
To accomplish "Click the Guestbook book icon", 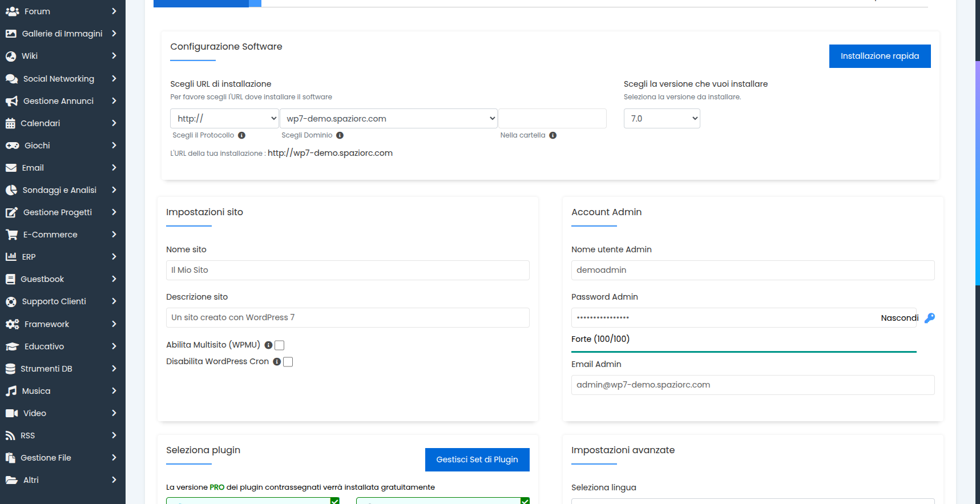I will 10,279.
